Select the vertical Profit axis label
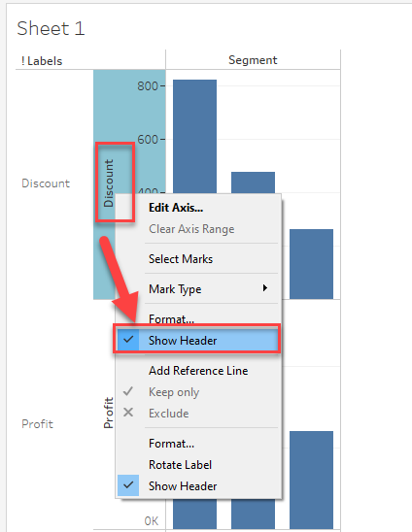 [108, 413]
